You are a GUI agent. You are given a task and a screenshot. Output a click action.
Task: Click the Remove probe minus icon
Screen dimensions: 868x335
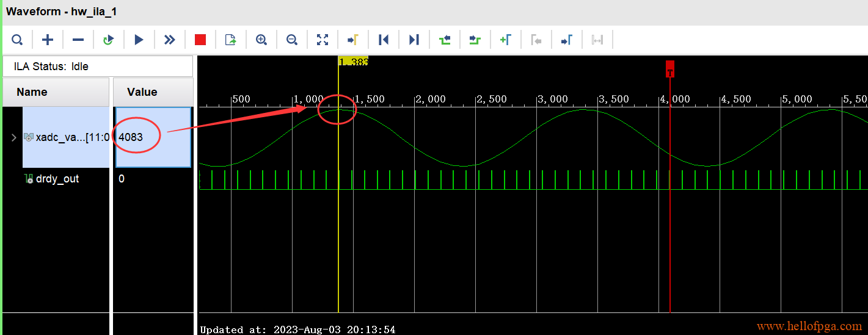coord(78,40)
